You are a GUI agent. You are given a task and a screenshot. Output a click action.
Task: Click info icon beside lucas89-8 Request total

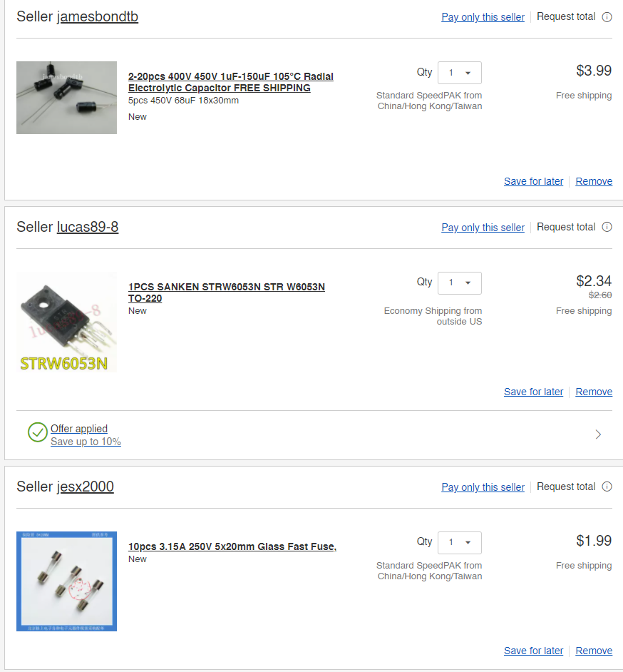(607, 228)
